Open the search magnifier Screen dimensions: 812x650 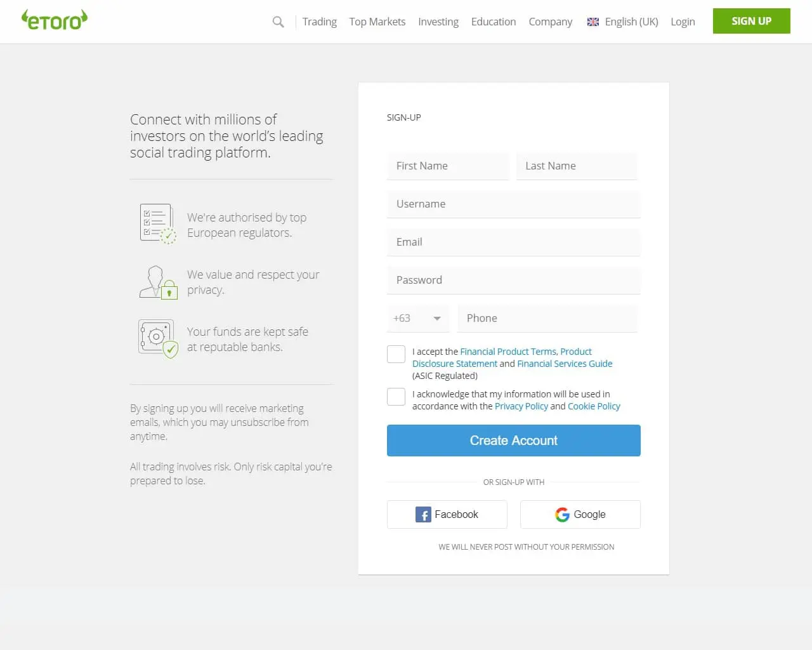278,22
